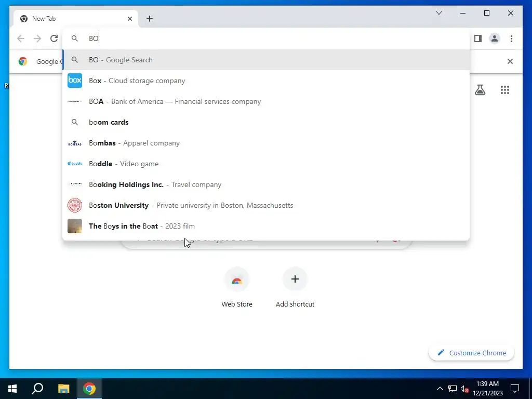Viewport: 532px width, 399px height.
Task: Click the Boston University seal icon
Action: [x=75, y=205]
